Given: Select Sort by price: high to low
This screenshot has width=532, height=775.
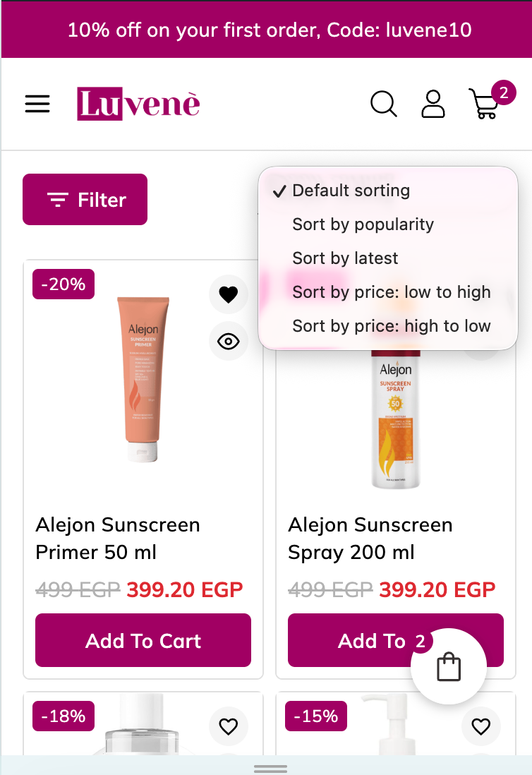Looking at the screenshot, I should 391,326.
